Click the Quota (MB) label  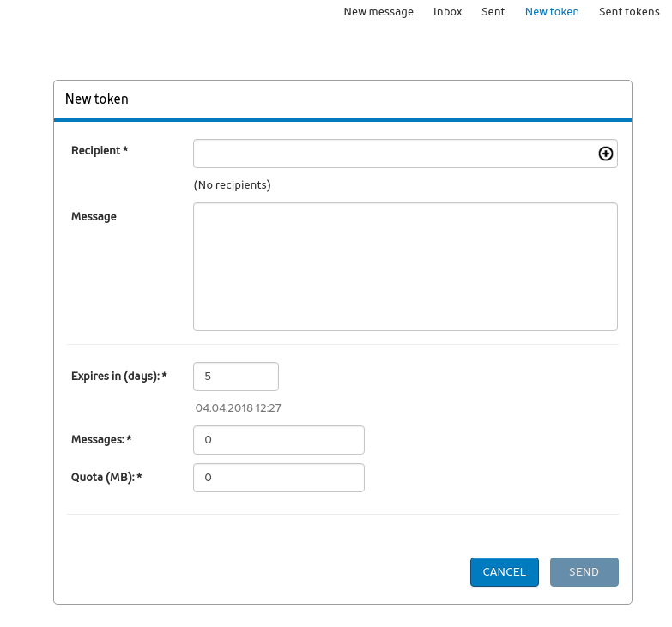(106, 478)
